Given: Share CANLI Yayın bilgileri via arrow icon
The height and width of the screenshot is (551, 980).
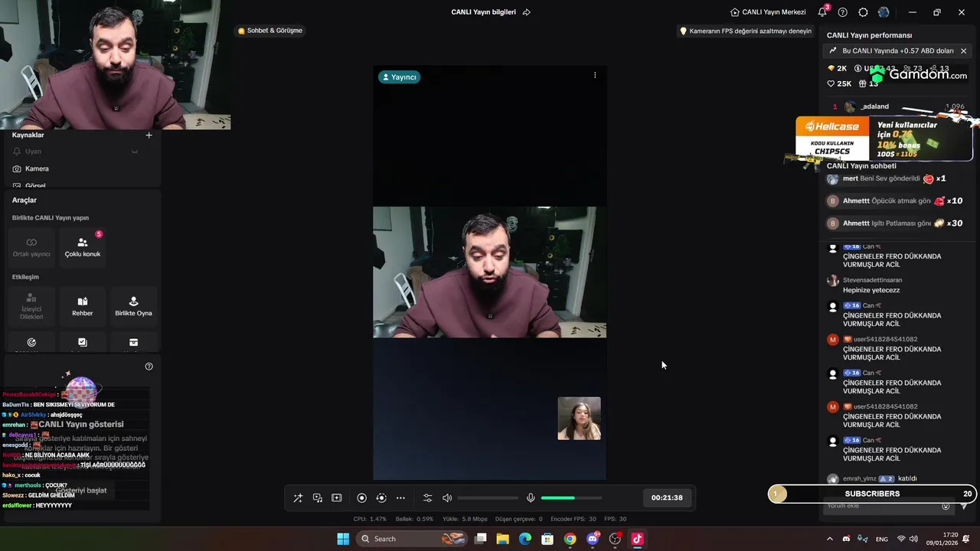Looking at the screenshot, I should point(527,12).
